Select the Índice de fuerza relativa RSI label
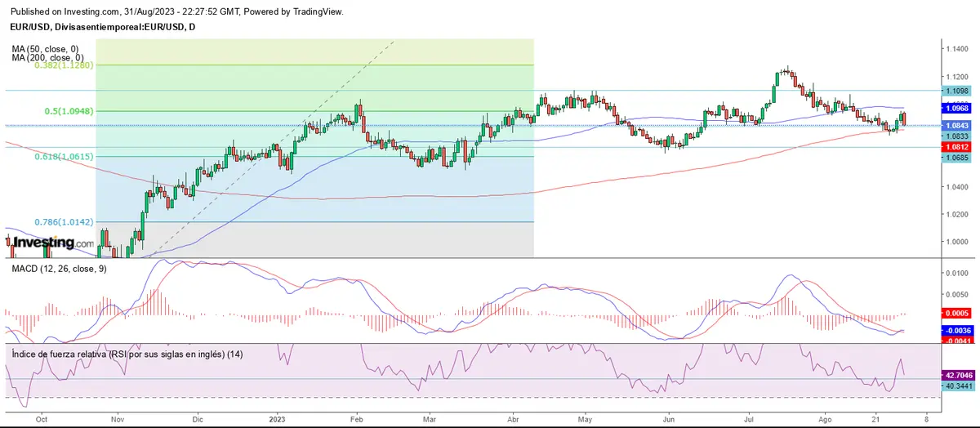Image resolution: width=980 pixels, height=428 pixels. click(x=127, y=354)
